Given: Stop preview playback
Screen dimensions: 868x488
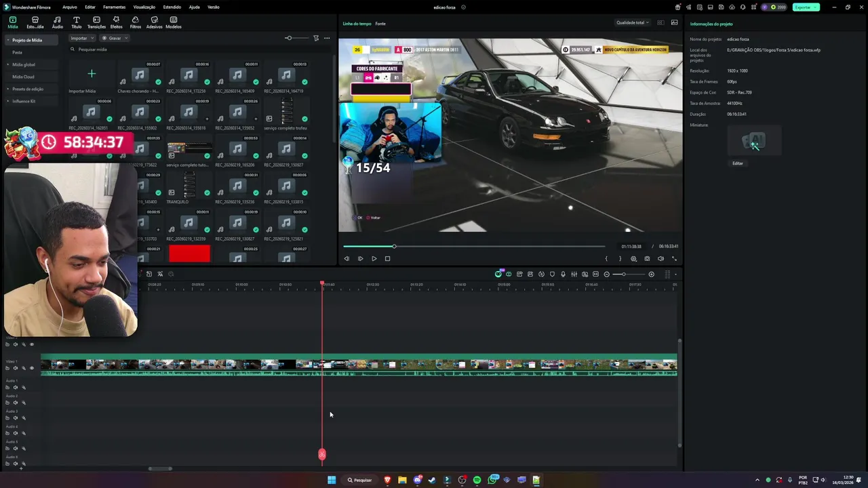Looking at the screenshot, I should [x=387, y=258].
